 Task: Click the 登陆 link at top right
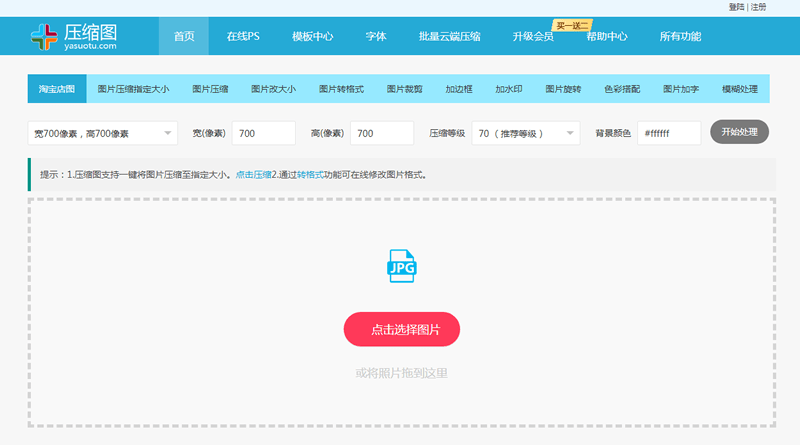736,7
